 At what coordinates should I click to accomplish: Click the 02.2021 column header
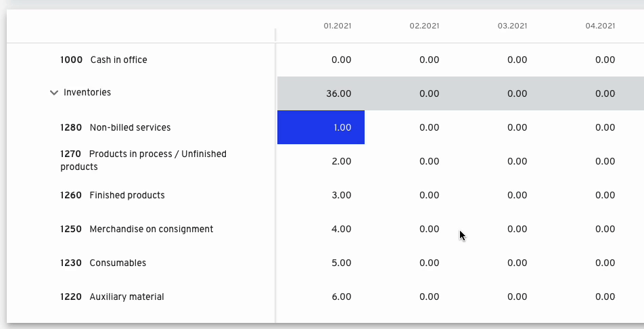424,26
